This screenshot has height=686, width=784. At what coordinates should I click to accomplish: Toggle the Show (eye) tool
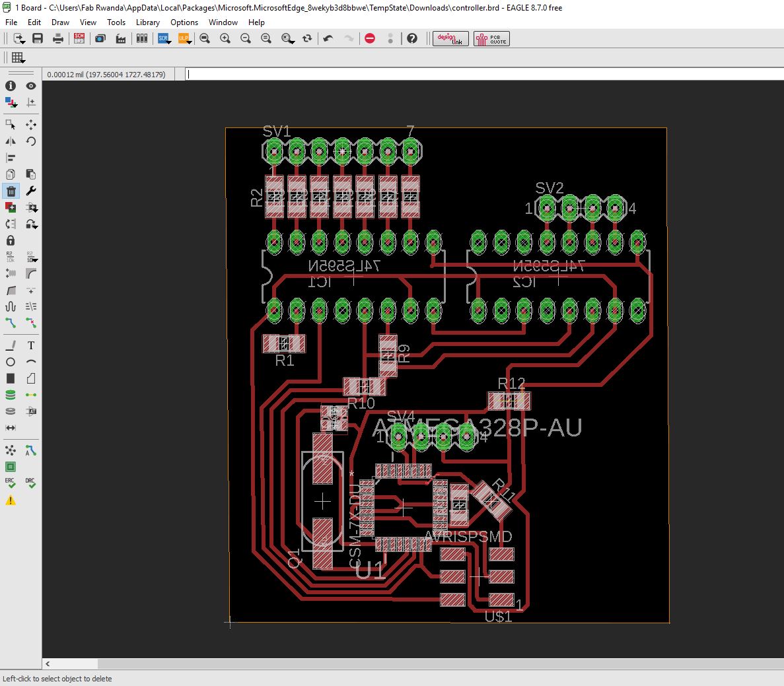(x=30, y=86)
